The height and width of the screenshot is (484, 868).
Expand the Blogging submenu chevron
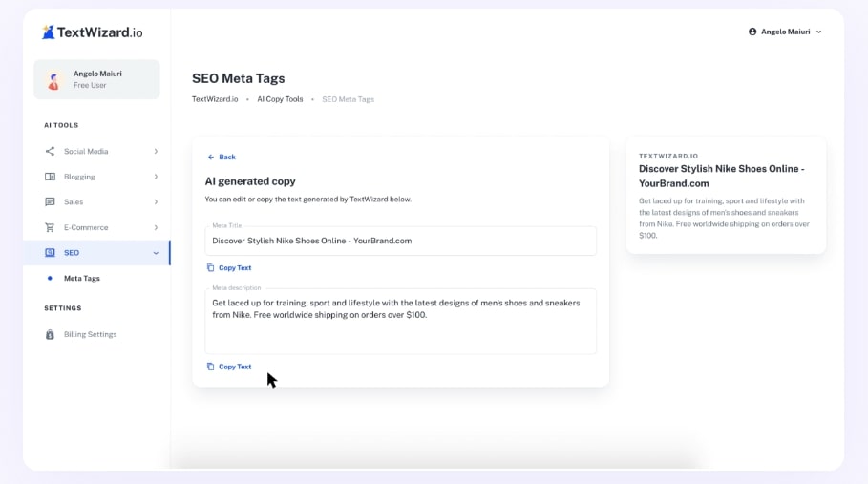(x=156, y=177)
